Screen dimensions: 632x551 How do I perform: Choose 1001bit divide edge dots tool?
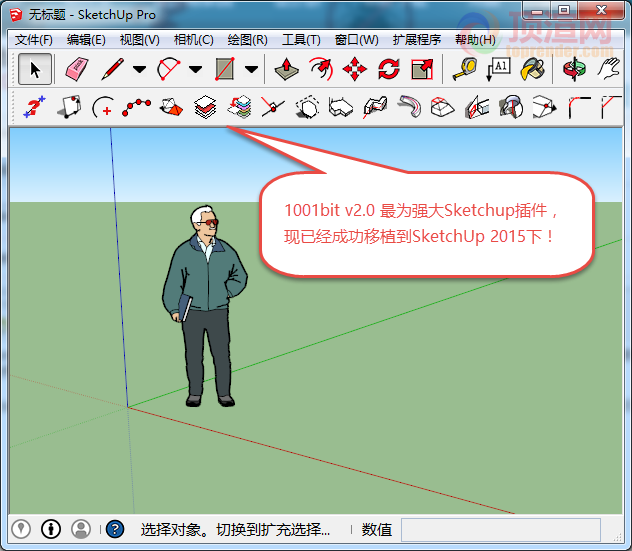[x=136, y=107]
